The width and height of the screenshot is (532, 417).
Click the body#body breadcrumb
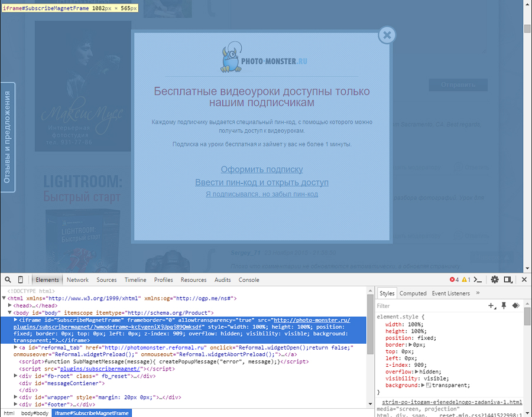35,413
